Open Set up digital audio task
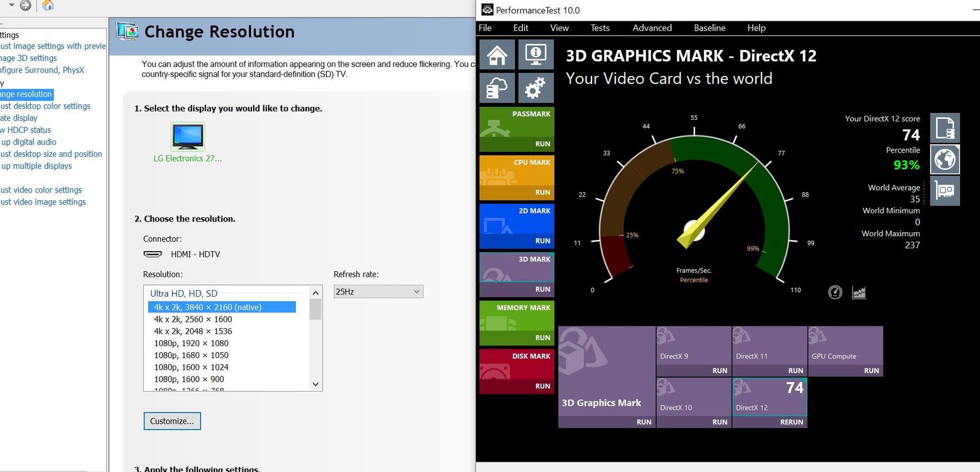The image size is (980, 472). 28,142
